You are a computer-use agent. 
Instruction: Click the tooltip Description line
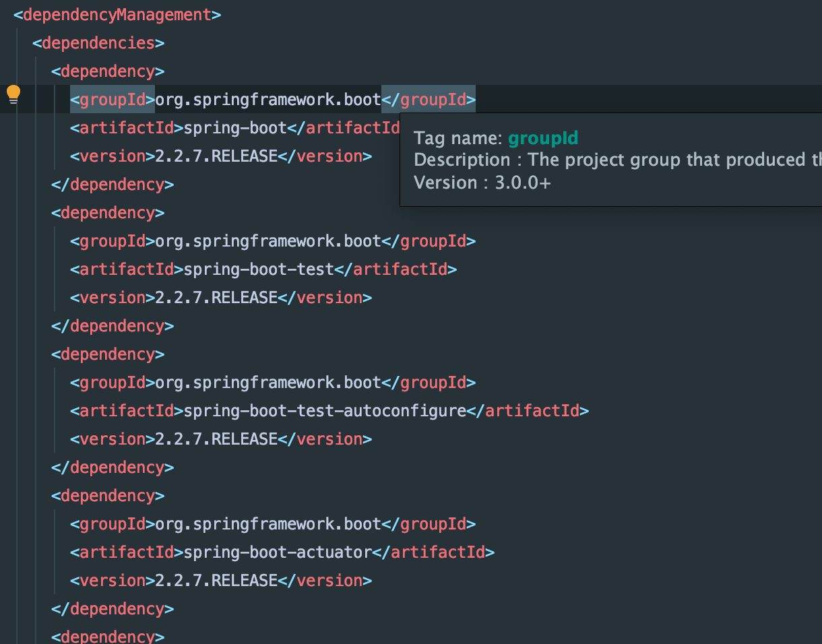click(618, 160)
